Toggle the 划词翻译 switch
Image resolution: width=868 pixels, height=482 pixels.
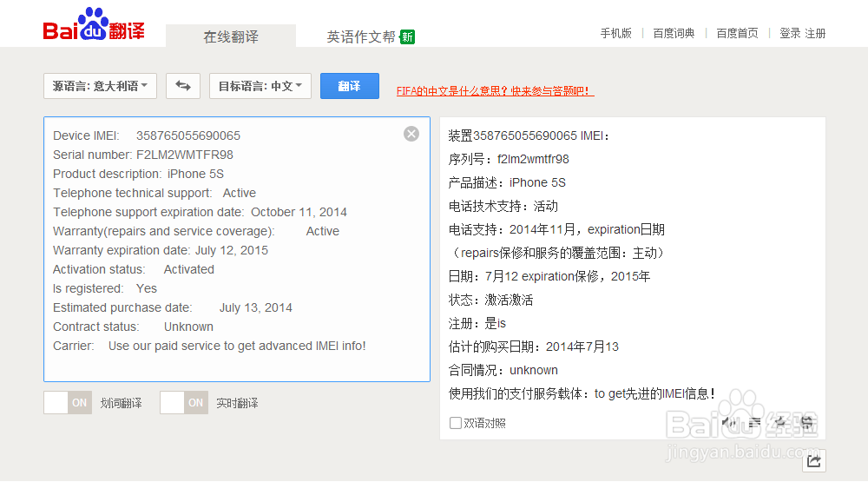[x=68, y=403]
